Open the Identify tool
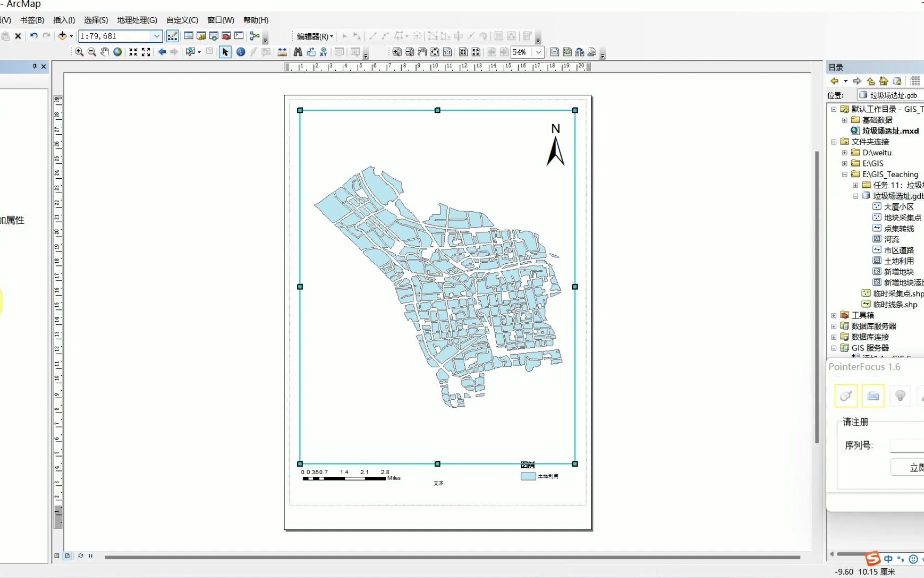This screenshot has width=924, height=578. click(241, 52)
